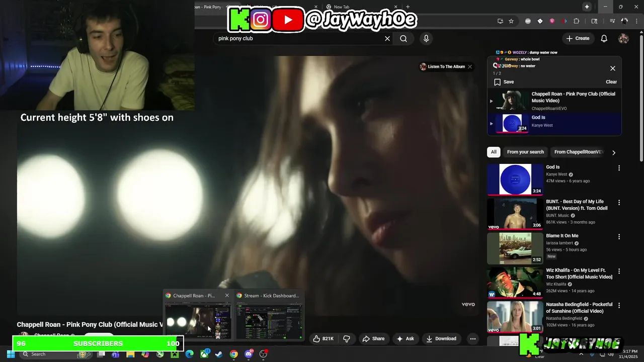Open options for Pocketful of Sunshine
This screenshot has width=644, height=362.
[619, 305]
